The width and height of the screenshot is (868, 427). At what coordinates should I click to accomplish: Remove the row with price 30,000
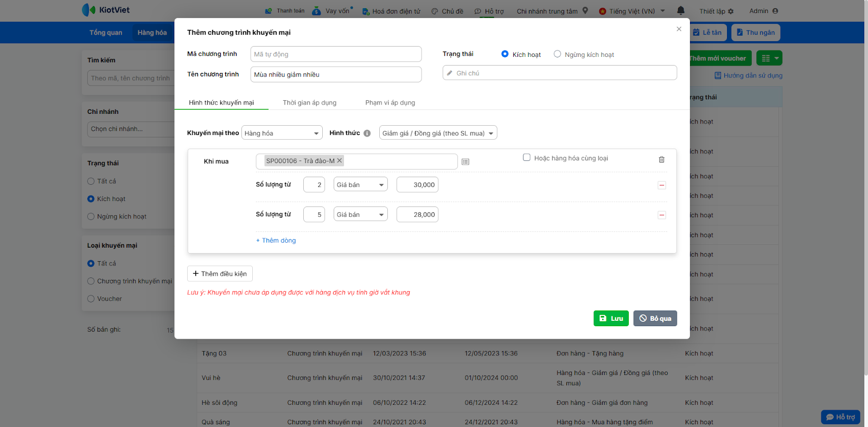pos(662,185)
